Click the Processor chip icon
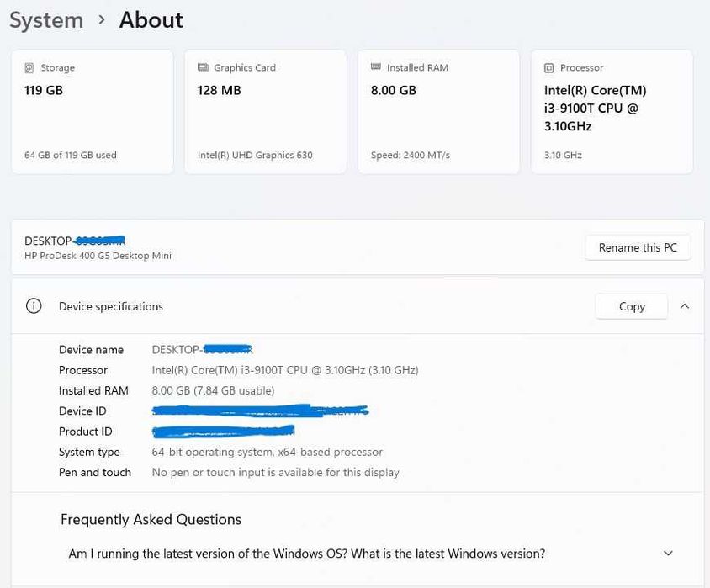Image resolution: width=710 pixels, height=588 pixels. (549, 68)
